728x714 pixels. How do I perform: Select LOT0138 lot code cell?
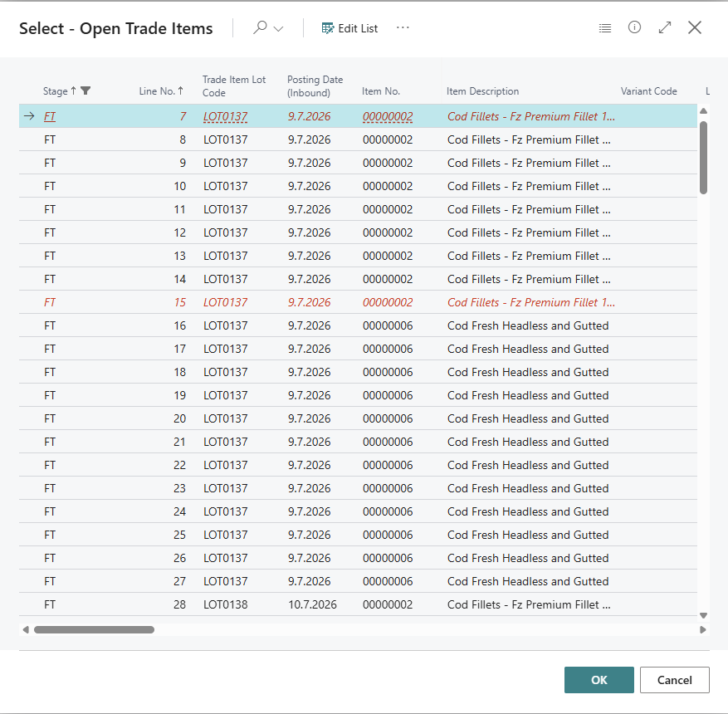[225, 604]
